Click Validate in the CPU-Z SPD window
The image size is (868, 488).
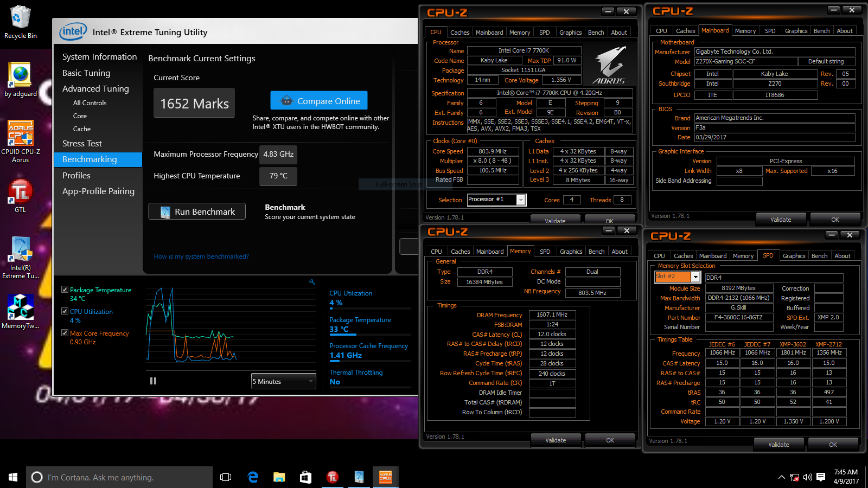pyautogui.click(x=778, y=445)
